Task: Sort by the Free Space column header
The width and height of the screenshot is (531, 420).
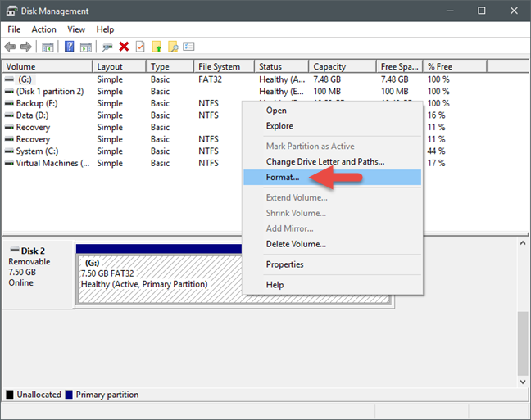Action: pyautogui.click(x=400, y=66)
